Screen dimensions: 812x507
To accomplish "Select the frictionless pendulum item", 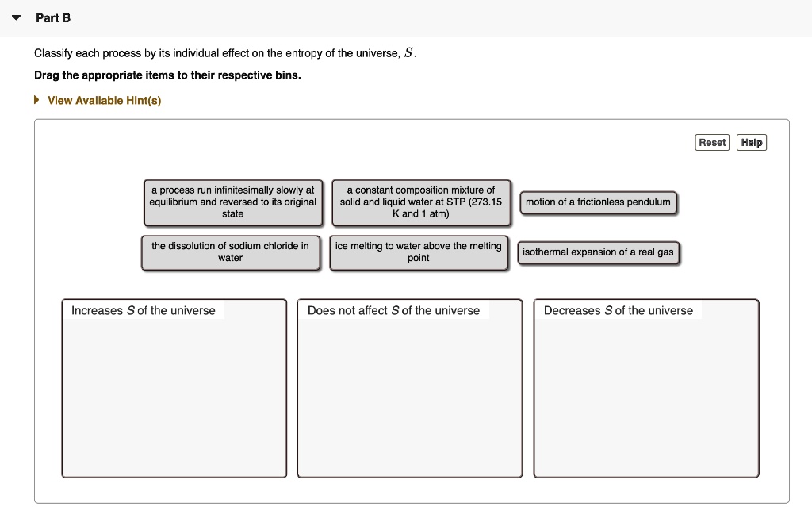I will (597, 202).
